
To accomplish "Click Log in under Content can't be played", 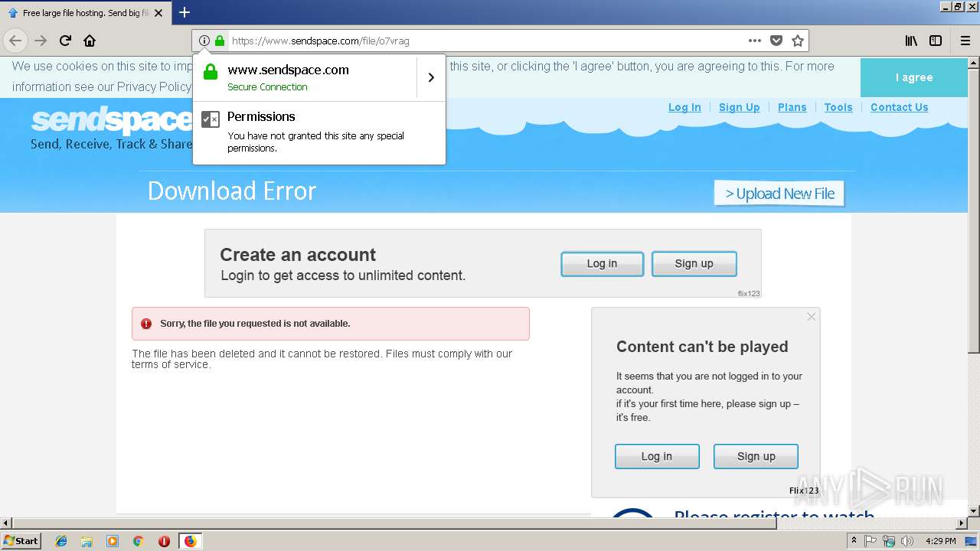I will pyautogui.click(x=657, y=456).
